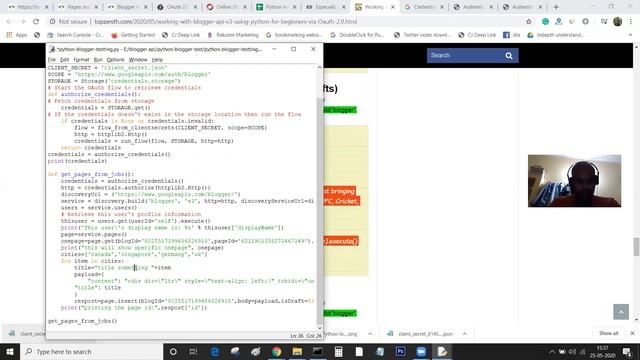Click the topzenith.com URL address bar
This screenshot has width=640, height=360.
[x=225, y=22]
